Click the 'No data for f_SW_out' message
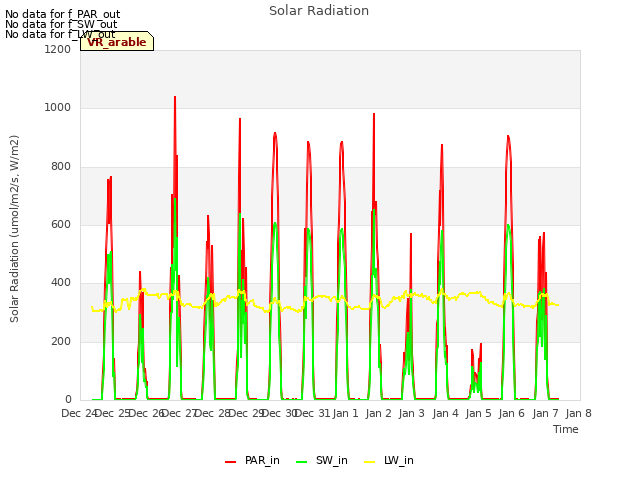The image size is (640, 480). [61, 24]
